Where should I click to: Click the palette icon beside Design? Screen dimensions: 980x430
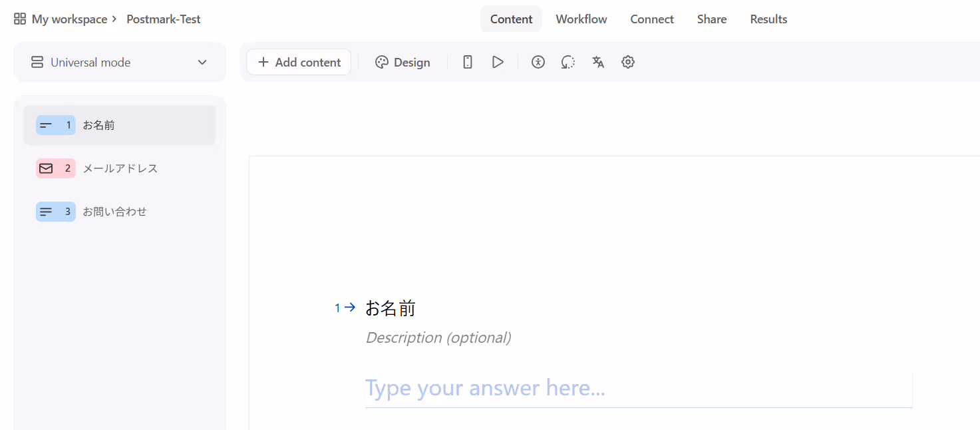click(x=381, y=62)
